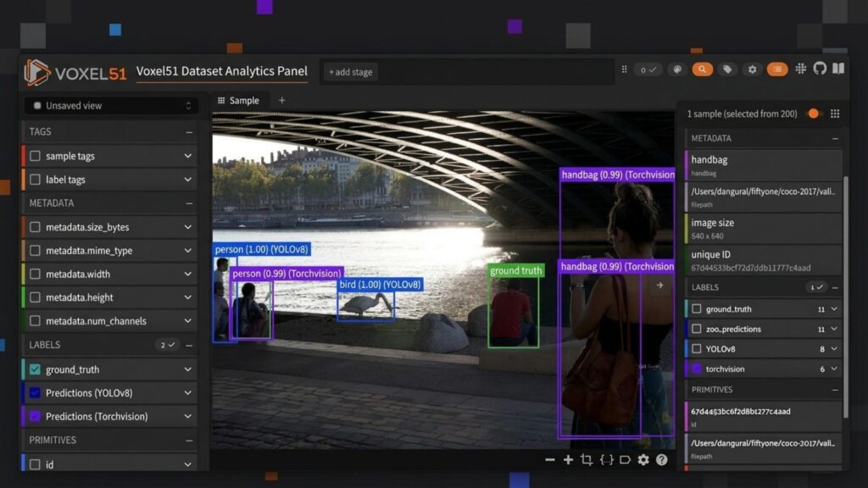Open the GitHub icon link

point(820,69)
